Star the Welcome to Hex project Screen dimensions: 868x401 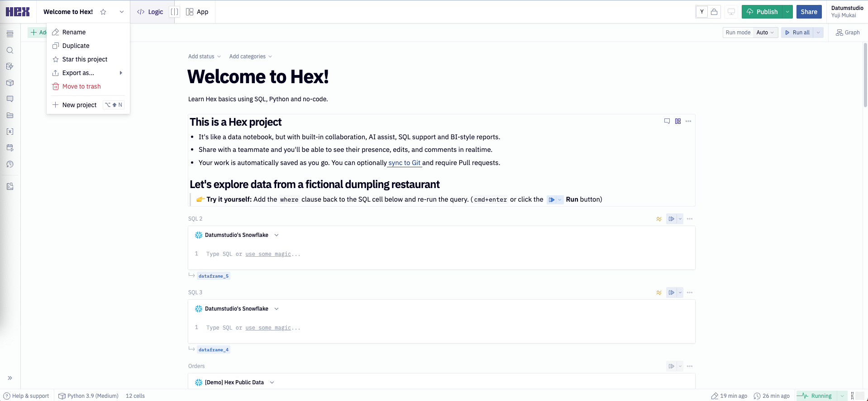[103, 12]
